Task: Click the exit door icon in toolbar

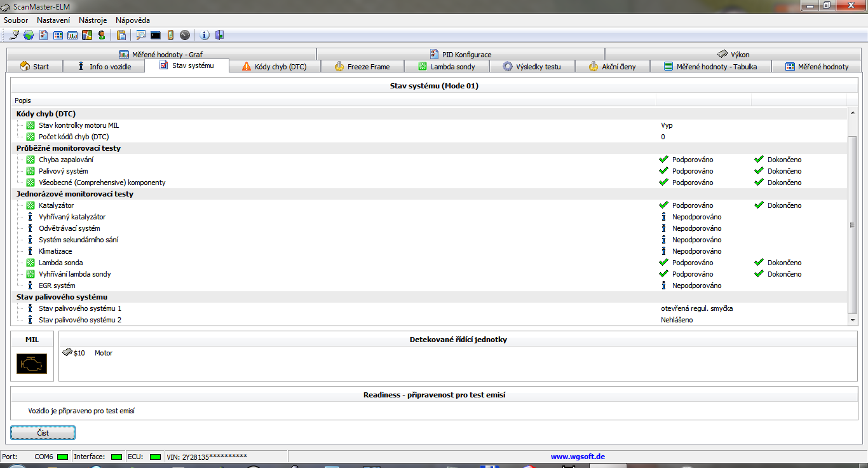Action: click(219, 36)
